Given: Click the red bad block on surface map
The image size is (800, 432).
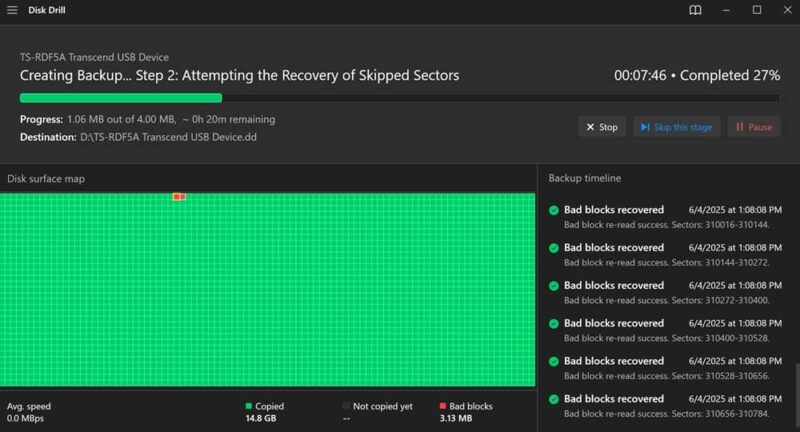Looking at the screenshot, I should [179, 197].
